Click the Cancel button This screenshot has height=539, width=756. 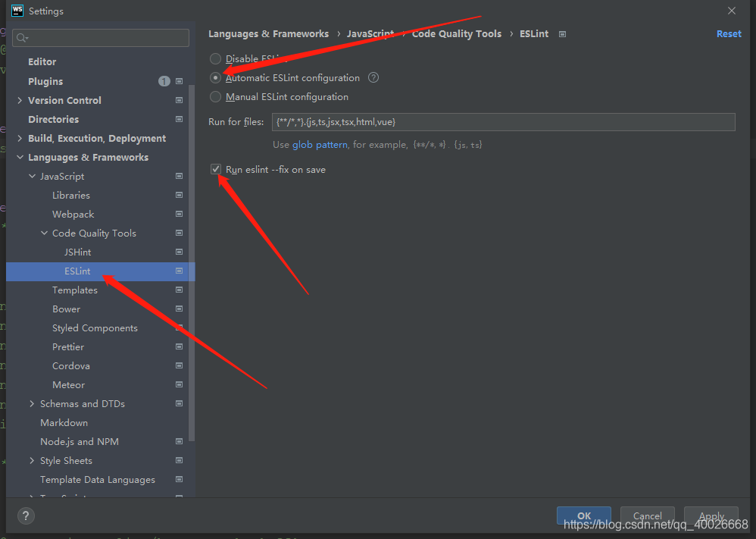647,515
